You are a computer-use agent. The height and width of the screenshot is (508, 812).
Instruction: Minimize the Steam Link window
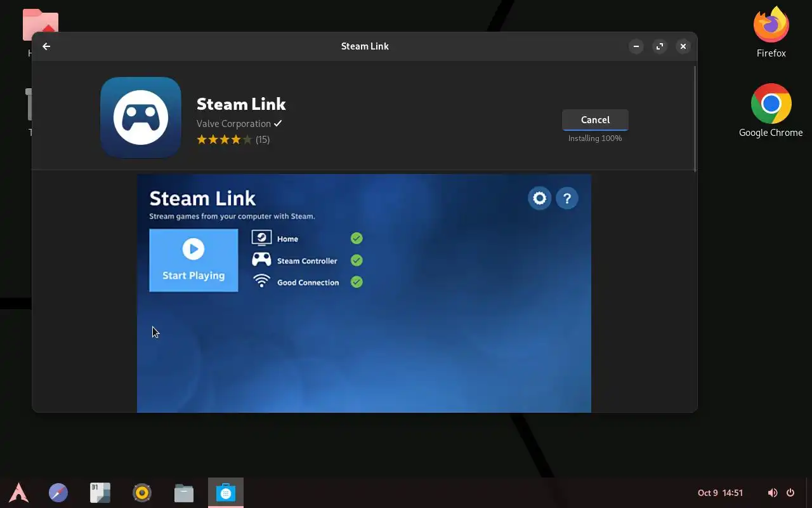pyautogui.click(x=636, y=46)
